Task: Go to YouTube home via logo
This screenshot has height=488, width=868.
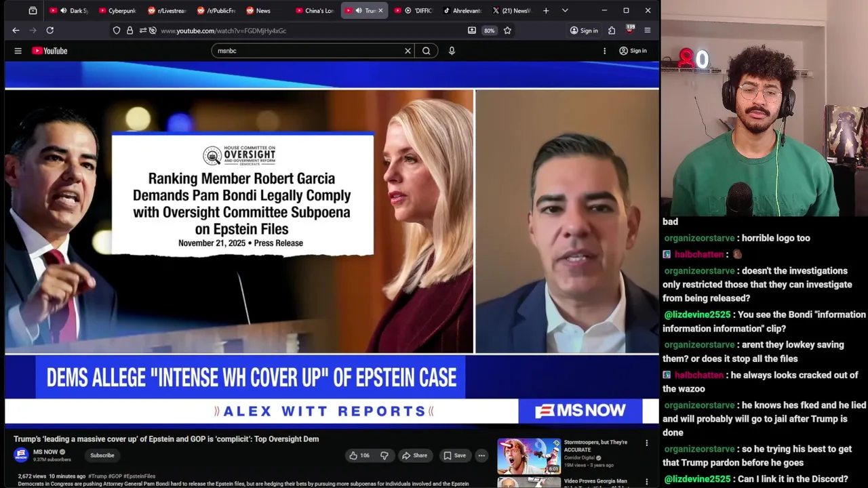Action: coord(50,51)
